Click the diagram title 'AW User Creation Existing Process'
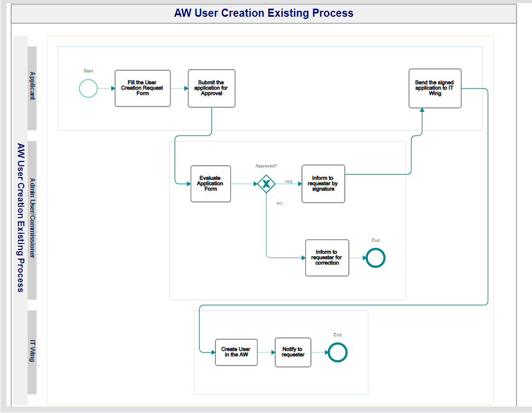532x413 pixels. (x=264, y=13)
